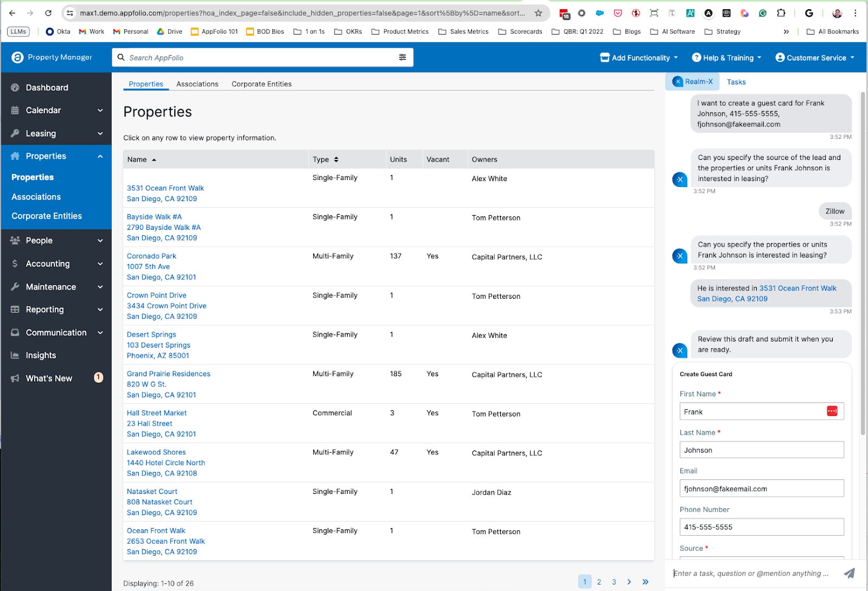
Task: Open Calendar from the sidebar icon
Action: 14,110
